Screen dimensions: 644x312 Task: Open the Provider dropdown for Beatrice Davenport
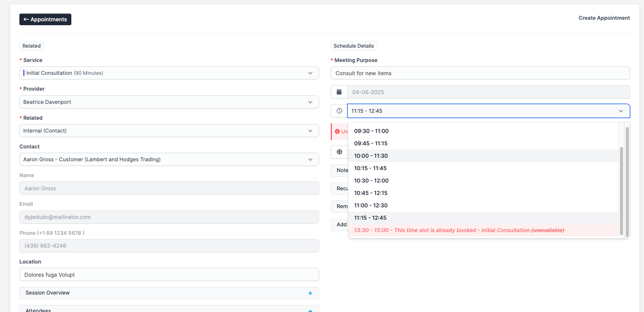169,102
